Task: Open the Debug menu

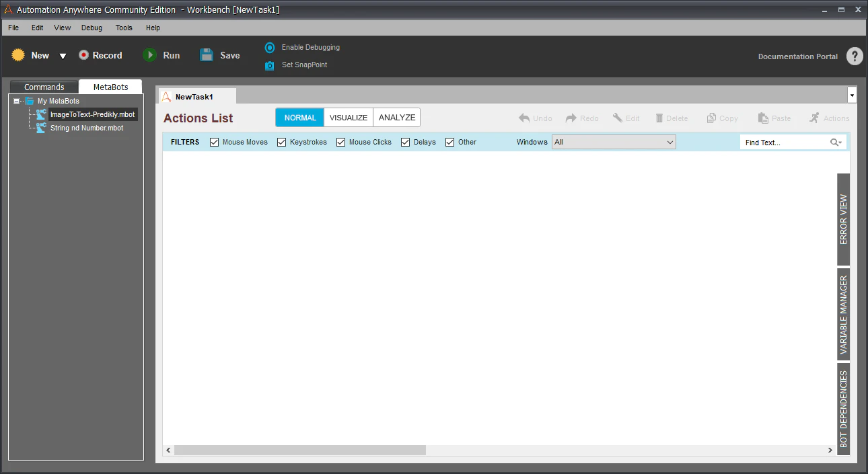Action: pyautogui.click(x=92, y=28)
